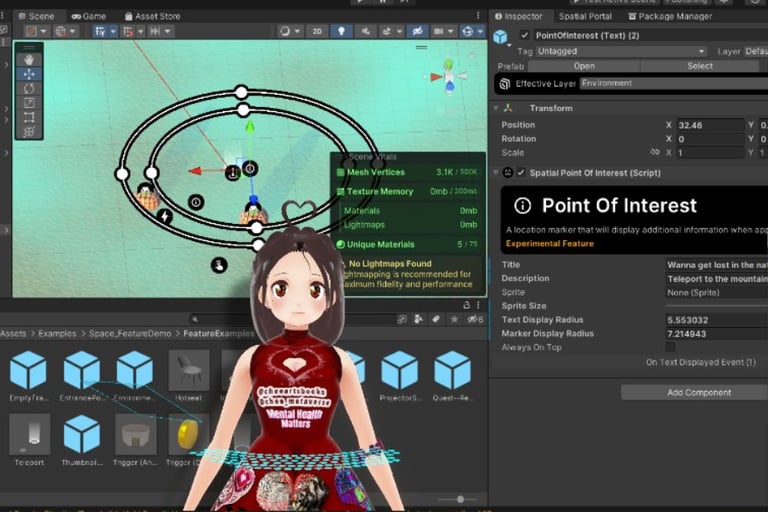Click the Add Component button

[x=699, y=393]
